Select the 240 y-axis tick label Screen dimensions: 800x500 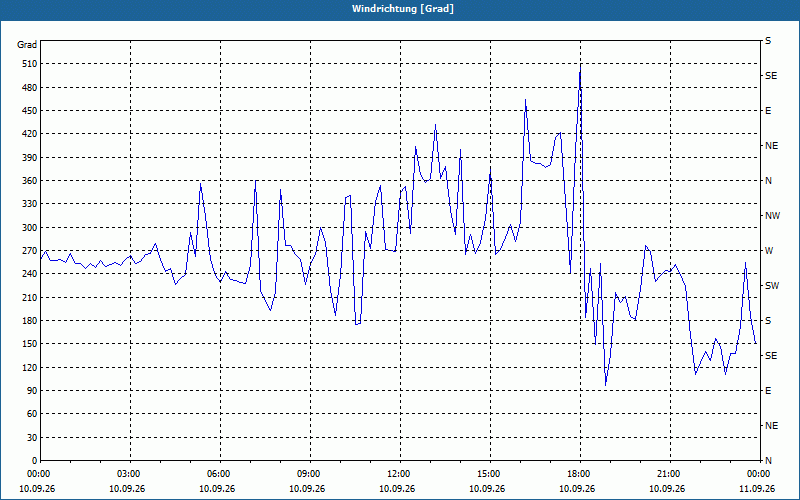coord(30,274)
